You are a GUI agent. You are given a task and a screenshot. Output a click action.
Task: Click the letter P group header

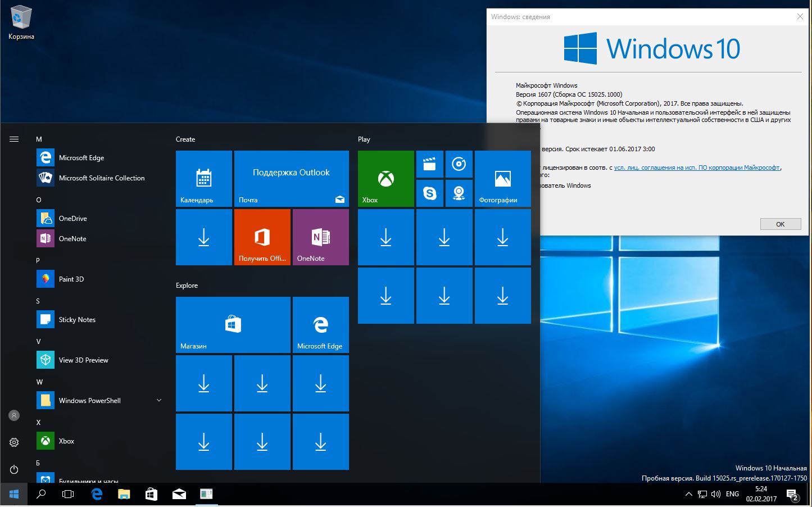(x=38, y=261)
